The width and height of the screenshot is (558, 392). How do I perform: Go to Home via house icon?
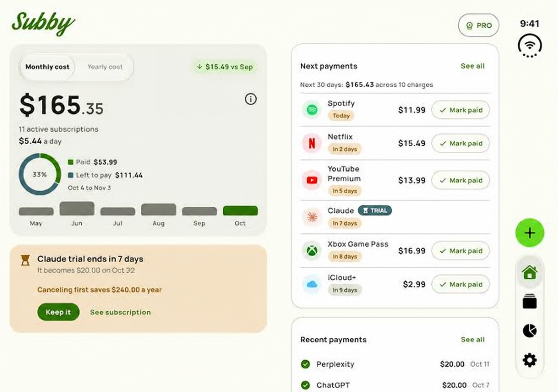click(x=530, y=272)
